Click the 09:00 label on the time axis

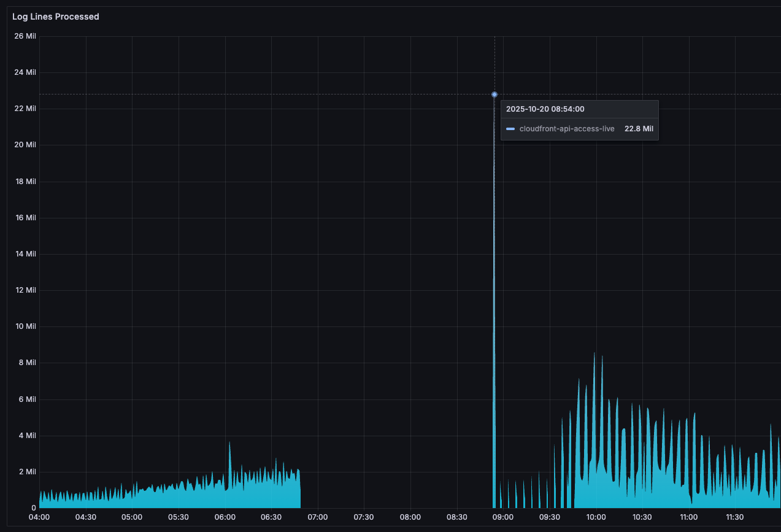(503, 517)
